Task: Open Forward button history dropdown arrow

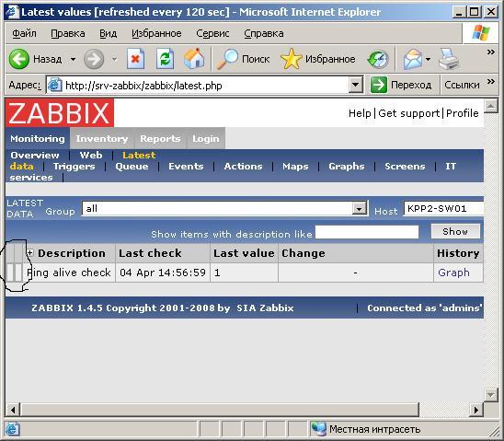Action: (114, 59)
